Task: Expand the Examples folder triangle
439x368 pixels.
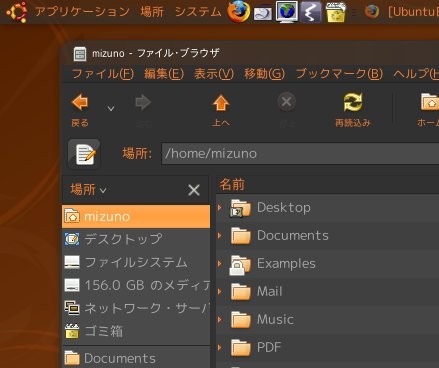Action: tap(220, 264)
